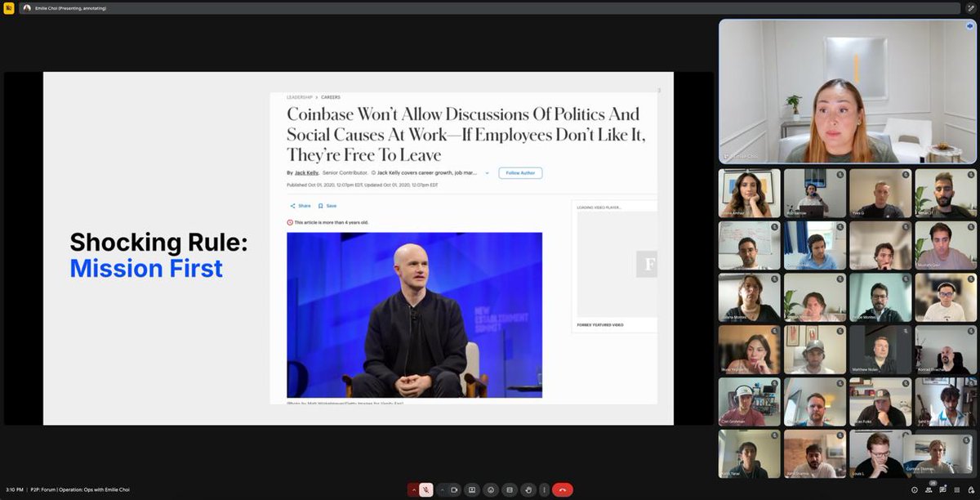Leave the call with red hang-up button
Image resolution: width=980 pixels, height=500 pixels.
pyautogui.click(x=563, y=490)
